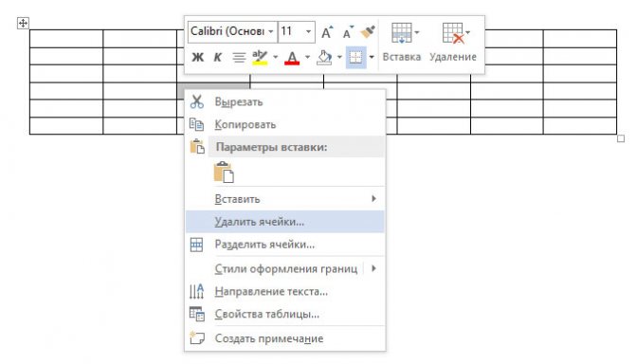Open Стили оформления границ submenu
The height and width of the screenshot is (364, 636).
284,268
